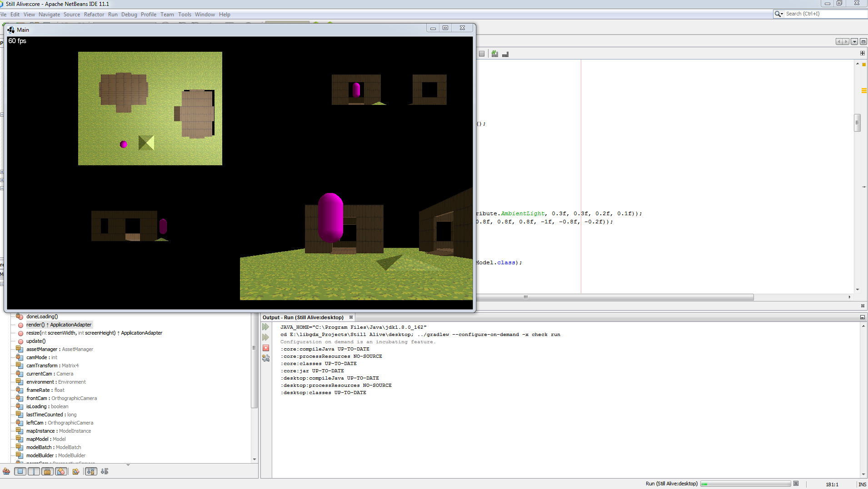868x489 pixels.
Task: Select camTransform : Matrix4 field
Action: [52, 366]
